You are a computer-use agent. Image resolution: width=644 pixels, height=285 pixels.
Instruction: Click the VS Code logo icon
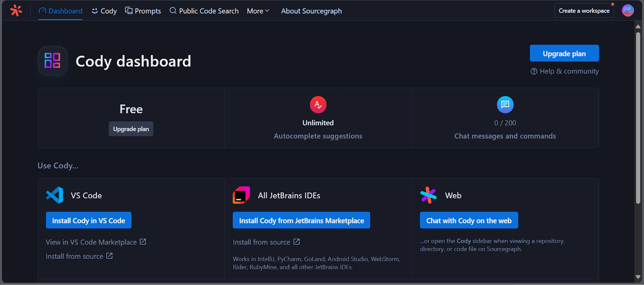[55, 196]
